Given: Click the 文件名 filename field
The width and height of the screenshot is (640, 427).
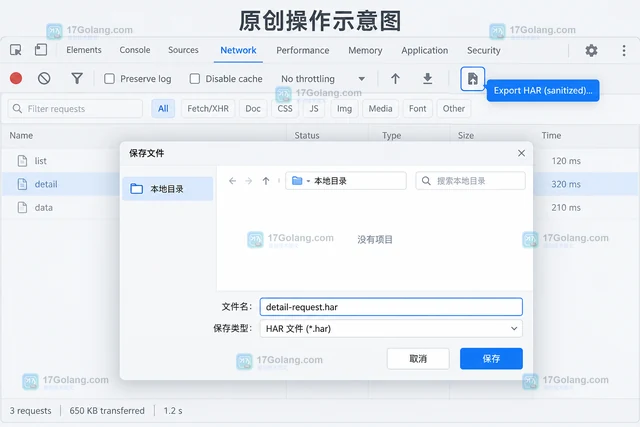Looking at the screenshot, I should [x=391, y=307].
